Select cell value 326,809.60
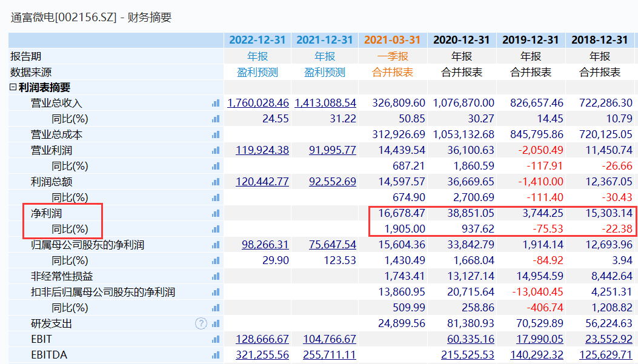This screenshot has height=364, width=638. coord(399,104)
